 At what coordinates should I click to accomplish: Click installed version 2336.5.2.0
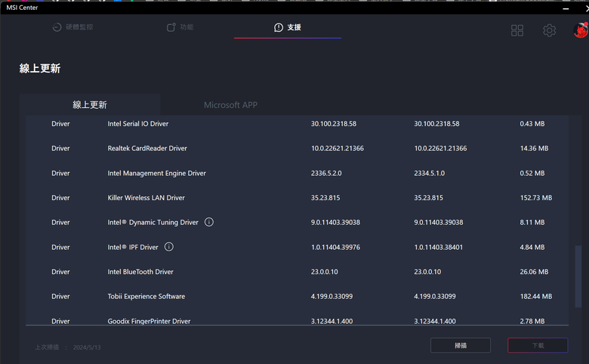(x=326, y=173)
